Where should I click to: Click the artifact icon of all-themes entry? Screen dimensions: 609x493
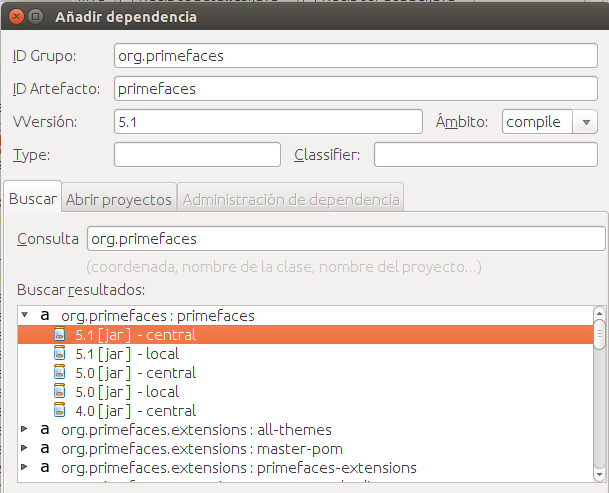(45, 430)
